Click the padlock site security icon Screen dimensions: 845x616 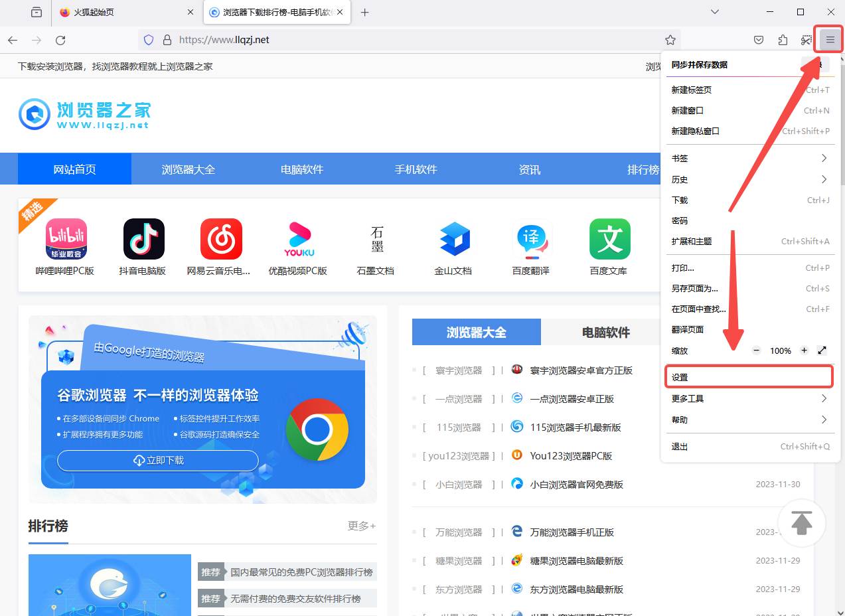pyautogui.click(x=167, y=40)
